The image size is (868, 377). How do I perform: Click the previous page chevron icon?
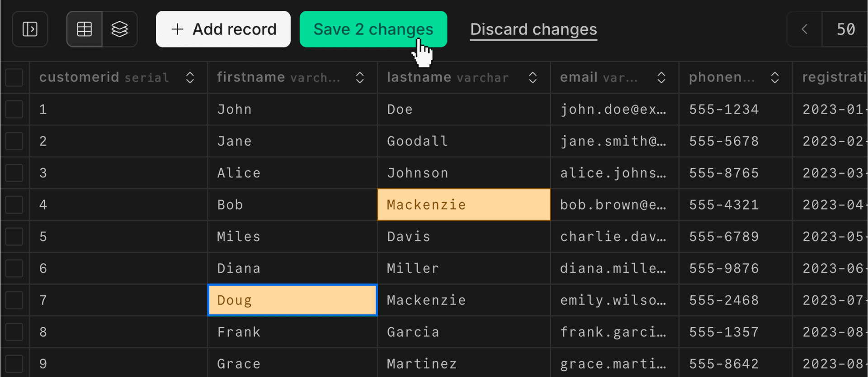click(x=804, y=29)
